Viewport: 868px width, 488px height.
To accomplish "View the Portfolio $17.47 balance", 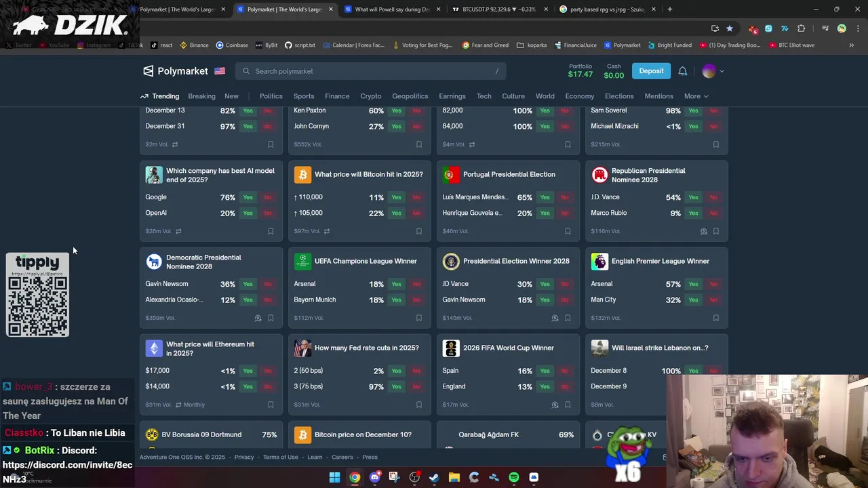I will (x=580, y=70).
